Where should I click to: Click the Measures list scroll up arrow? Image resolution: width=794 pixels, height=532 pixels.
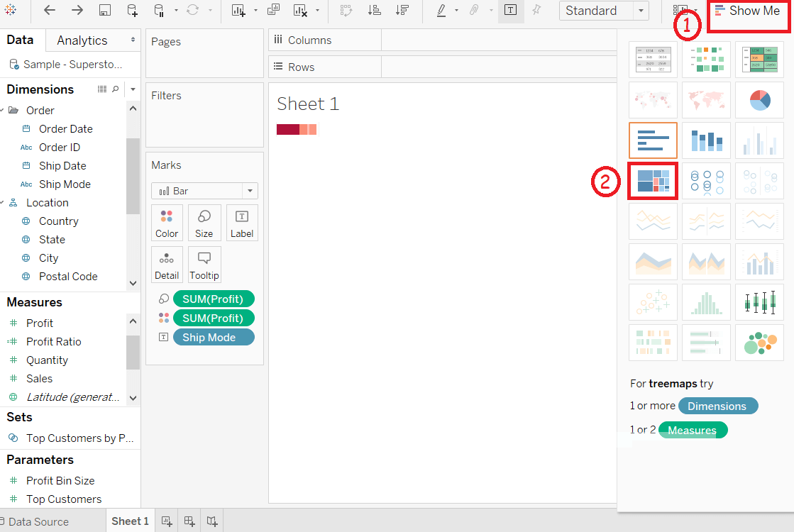tap(133, 321)
